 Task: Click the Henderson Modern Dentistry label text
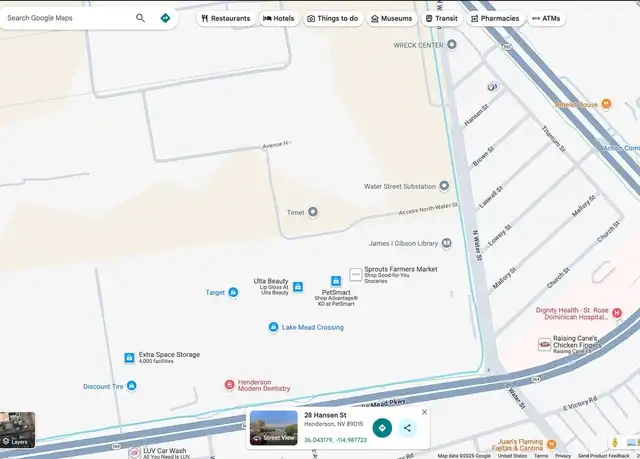pos(264,385)
